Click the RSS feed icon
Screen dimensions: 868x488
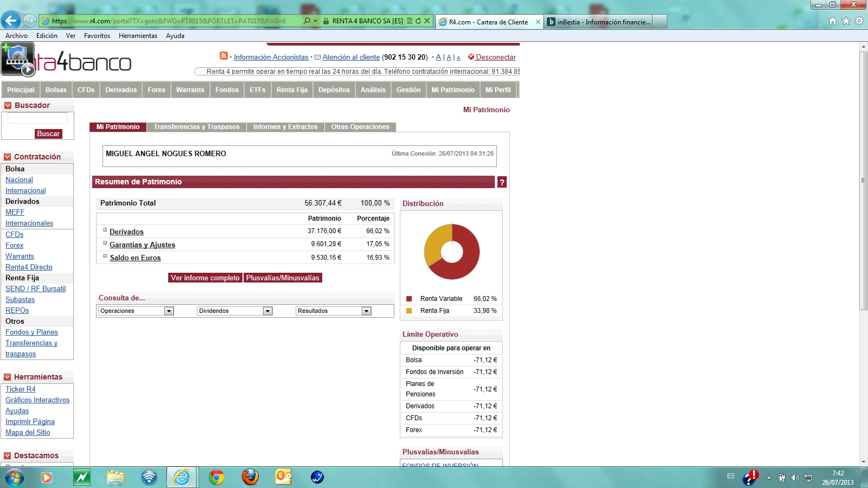point(224,56)
